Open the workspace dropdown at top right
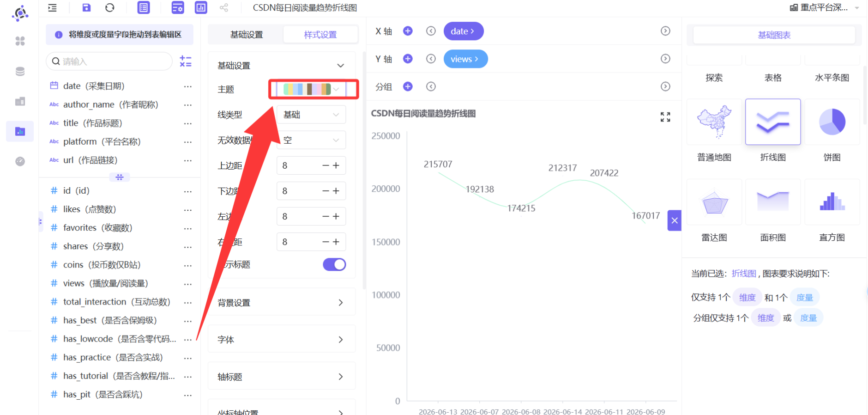The height and width of the screenshot is (415, 868). [825, 7]
